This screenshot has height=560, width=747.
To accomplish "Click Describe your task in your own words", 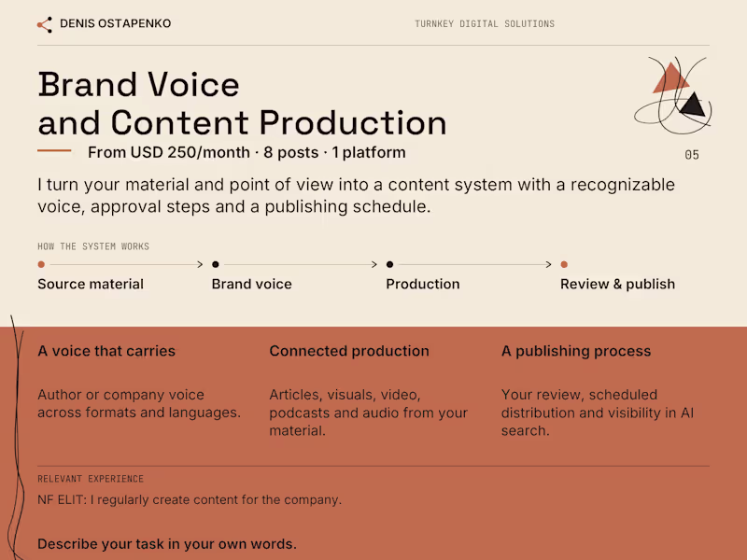I will 167,544.
